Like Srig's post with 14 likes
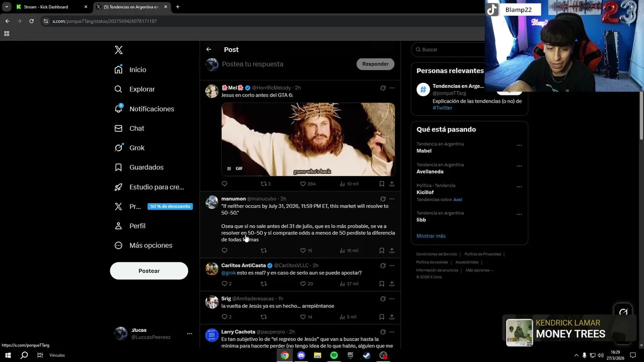The height and width of the screenshot is (362, 644). coord(306,317)
